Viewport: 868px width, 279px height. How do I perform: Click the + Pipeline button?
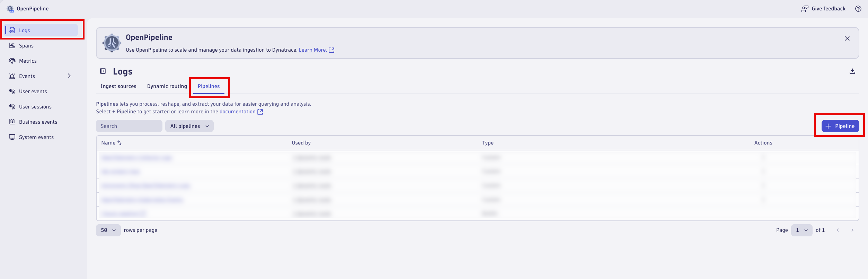pyautogui.click(x=840, y=126)
